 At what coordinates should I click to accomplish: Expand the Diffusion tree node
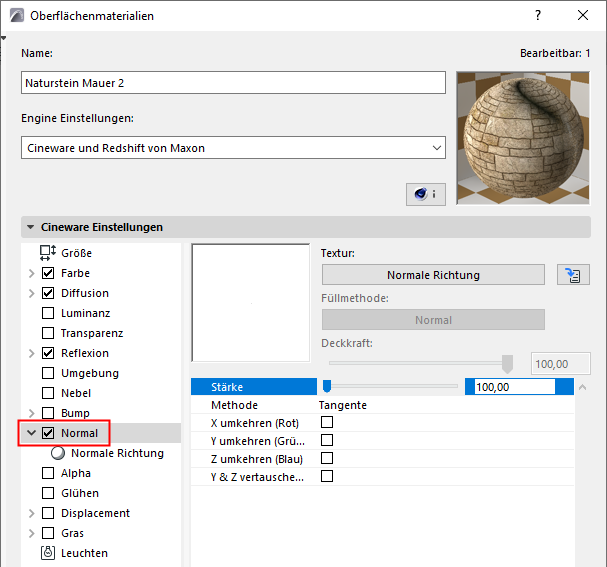pyautogui.click(x=32, y=293)
